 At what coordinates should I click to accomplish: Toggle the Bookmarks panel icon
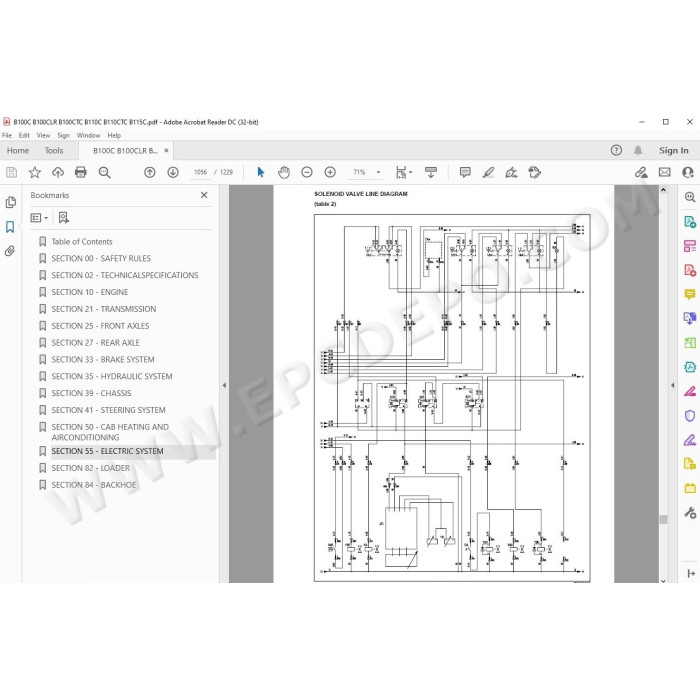(x=10, y=227)
